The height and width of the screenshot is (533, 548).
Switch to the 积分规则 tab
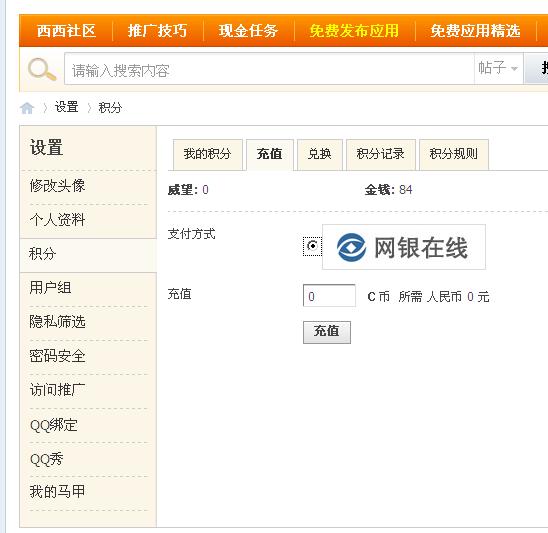pos(454,154)
